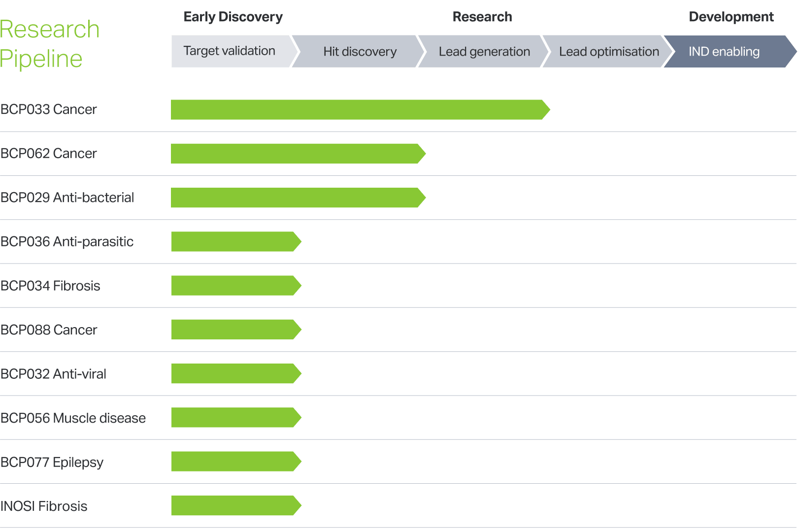The height and width of the screenshot is (532, 798).
Task: Click the Target validation stage chevron
Action: (x=230, y=51)
